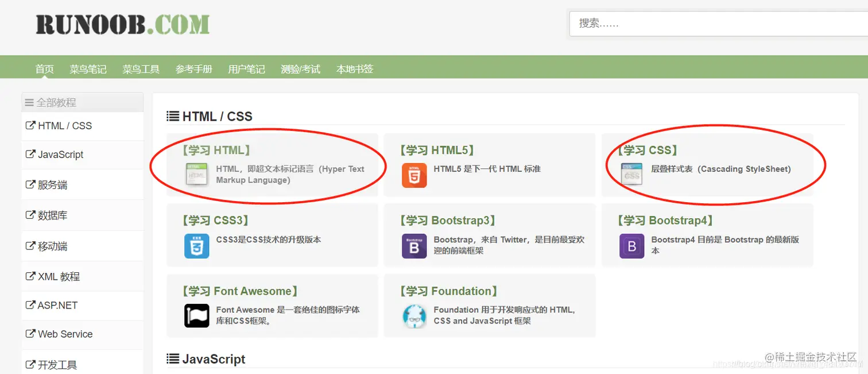Click the RUNOOB.COM logo

point(122,24)
